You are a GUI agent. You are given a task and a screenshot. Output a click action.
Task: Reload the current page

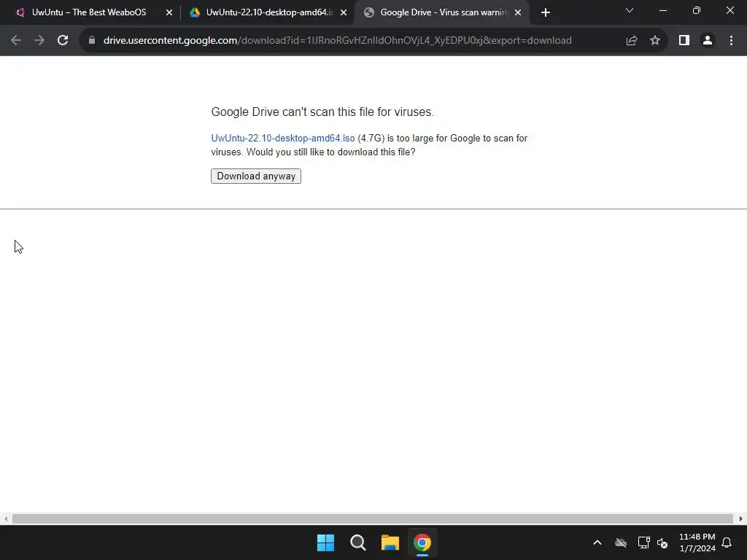(x=63, y=41)
